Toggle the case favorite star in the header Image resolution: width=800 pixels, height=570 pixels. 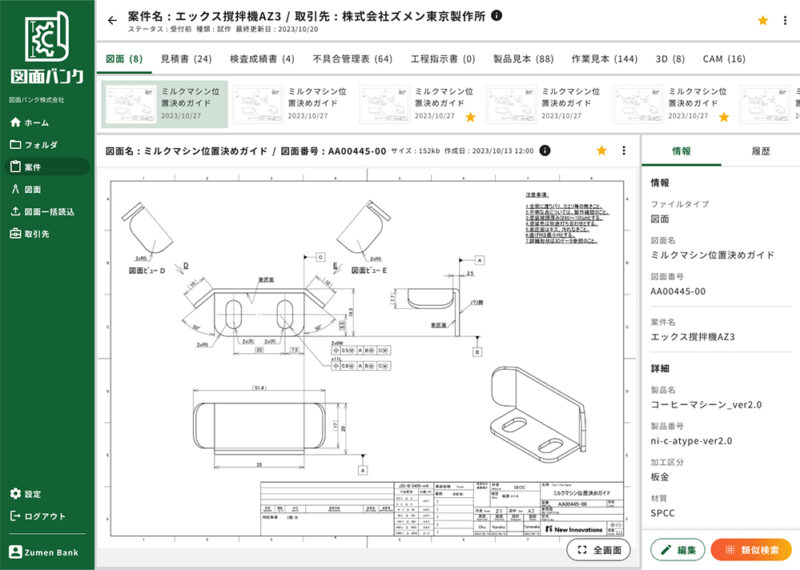[x=763, y=20]
